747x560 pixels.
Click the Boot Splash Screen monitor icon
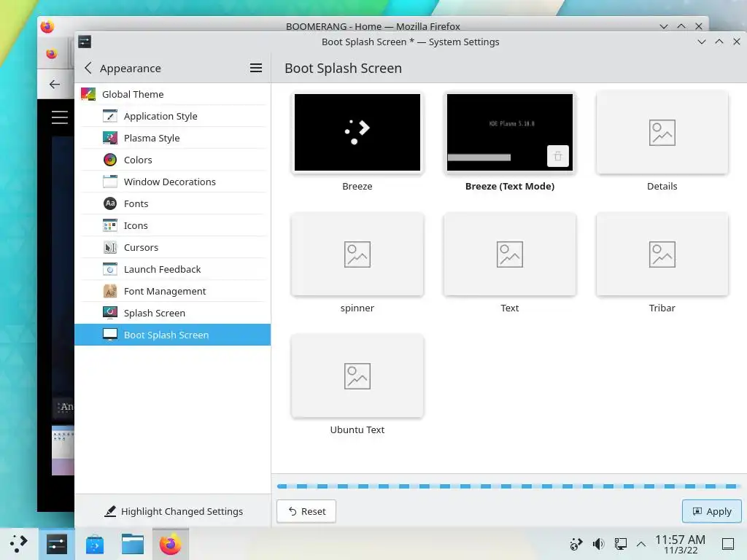tap(110, 335)
